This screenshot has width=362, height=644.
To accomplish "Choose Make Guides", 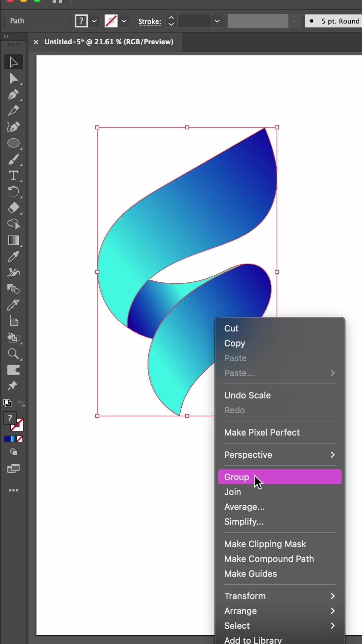I will point(280,574).
